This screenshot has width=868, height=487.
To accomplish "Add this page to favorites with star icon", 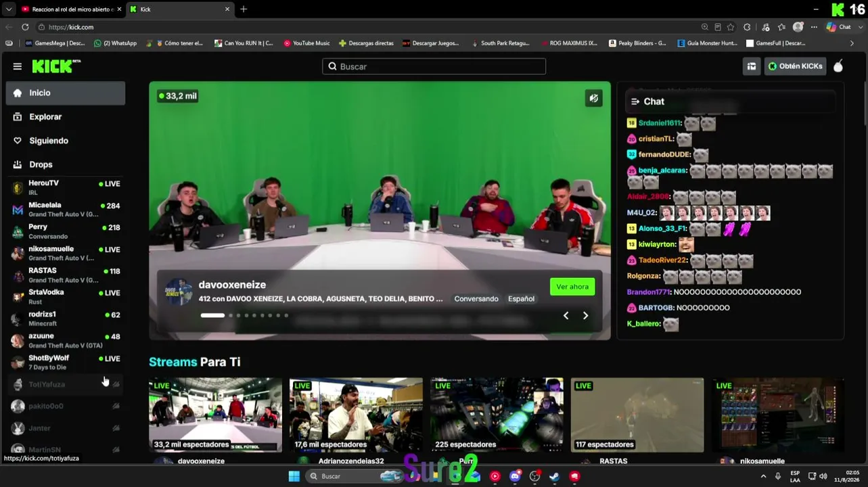I will click(x=731, y=27).
